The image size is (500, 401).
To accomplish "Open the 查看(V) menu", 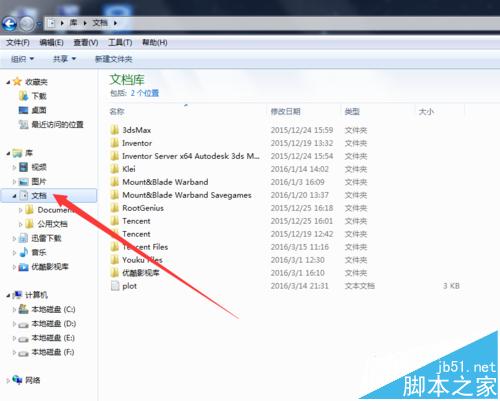I will click(x=86, y=43).
